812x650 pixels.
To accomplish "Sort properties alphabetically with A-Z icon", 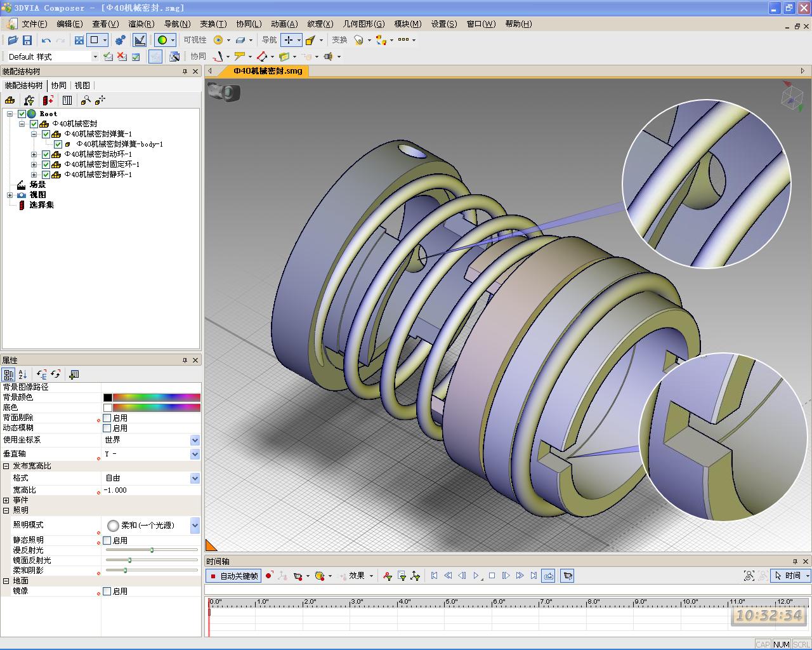I will [23, 375].
